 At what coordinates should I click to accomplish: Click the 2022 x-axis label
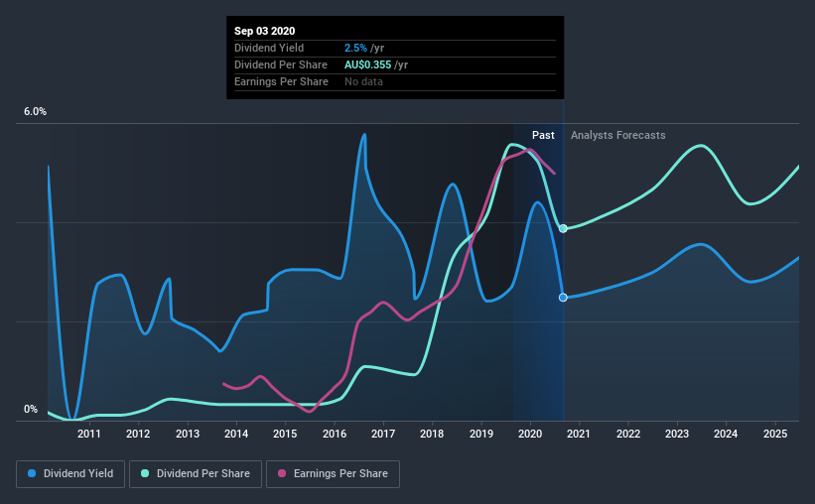[628, 434]
